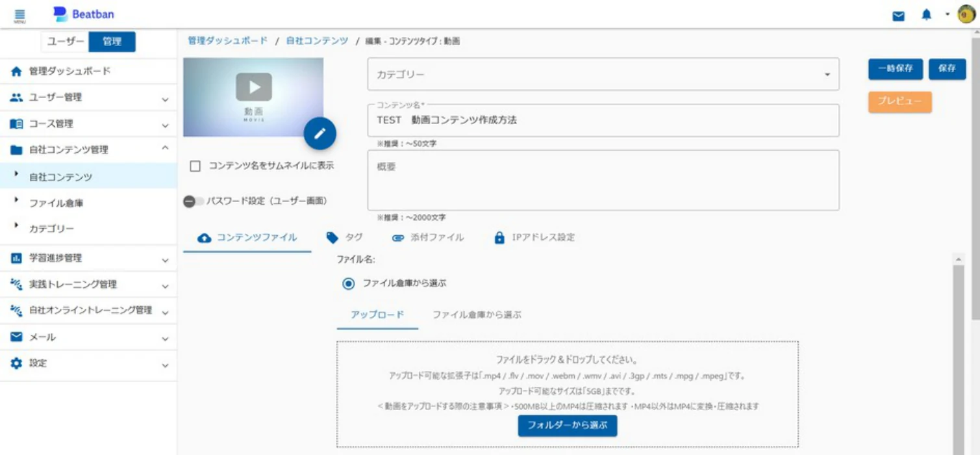
Task: Open 自社コンテンツ in the sidebar
Action: [88, 177]
